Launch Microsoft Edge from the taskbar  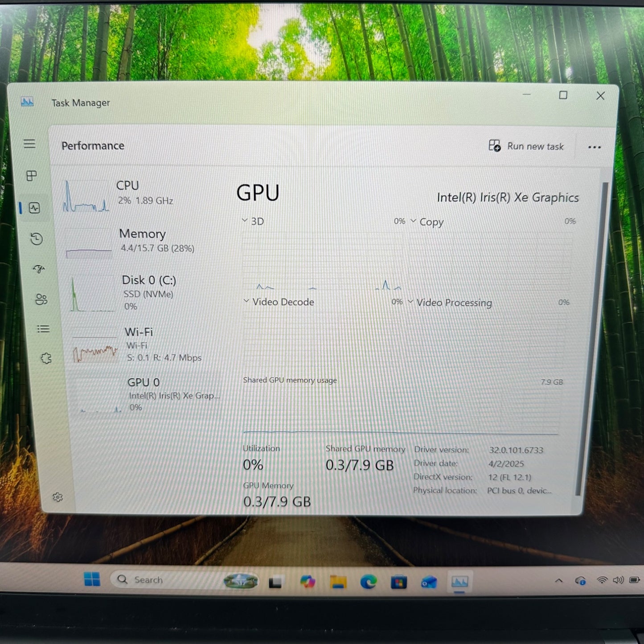point(368,582)
